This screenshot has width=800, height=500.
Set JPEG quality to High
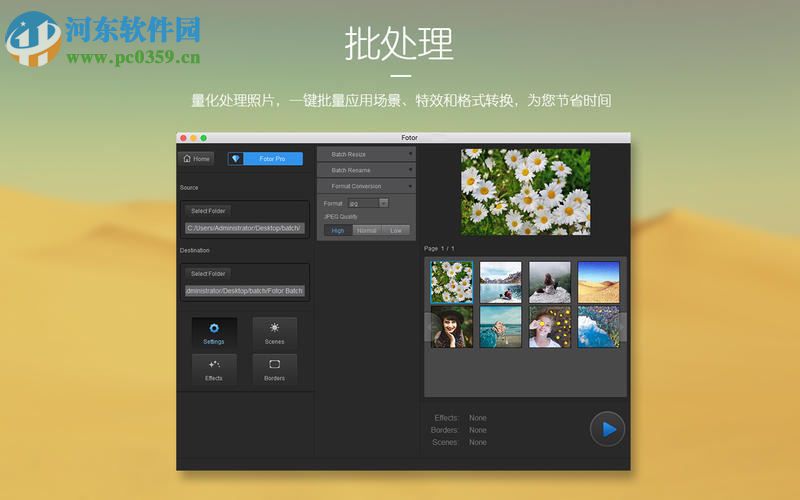[x=338, y=231]
